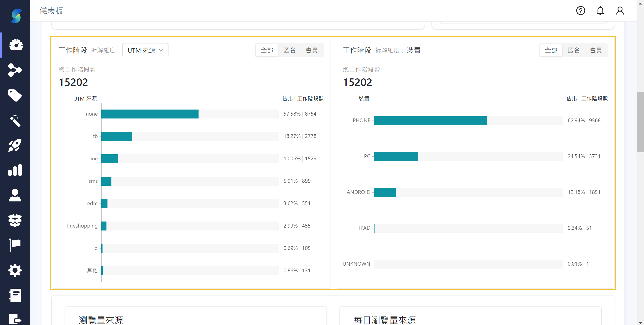This screenshot has width=644, height=325.
Task: Click the rocket launch sidebar icon
Action: coord(15,145)
